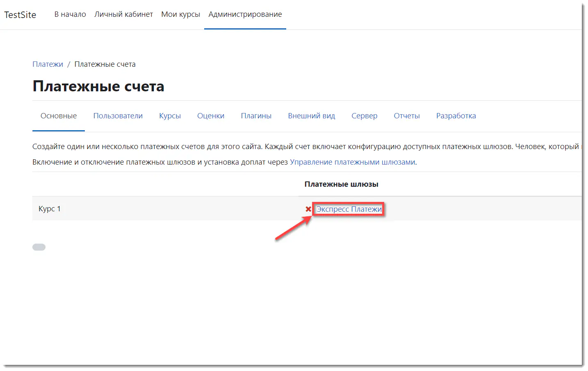Open Личный кабинет in top navigation

coord(123,14)
